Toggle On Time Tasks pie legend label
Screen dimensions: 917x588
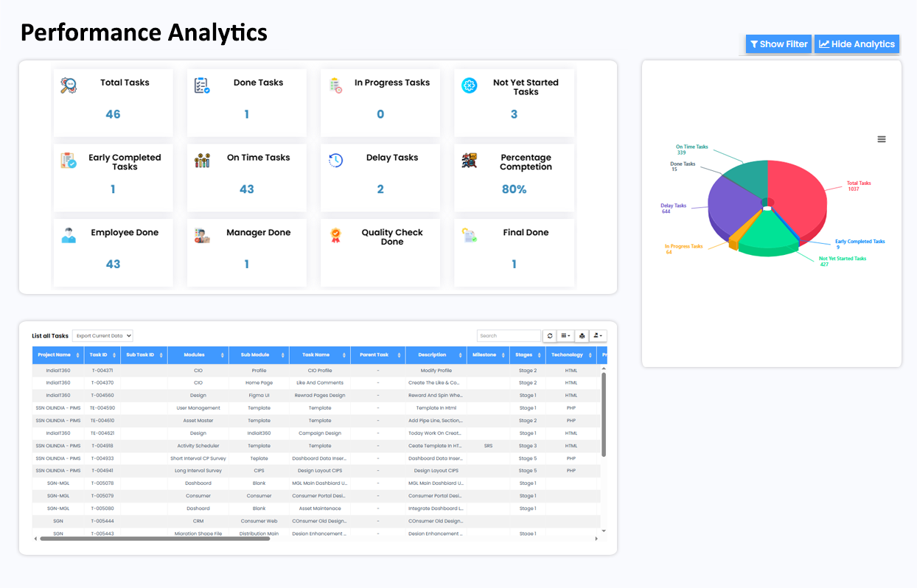[691, 147]
